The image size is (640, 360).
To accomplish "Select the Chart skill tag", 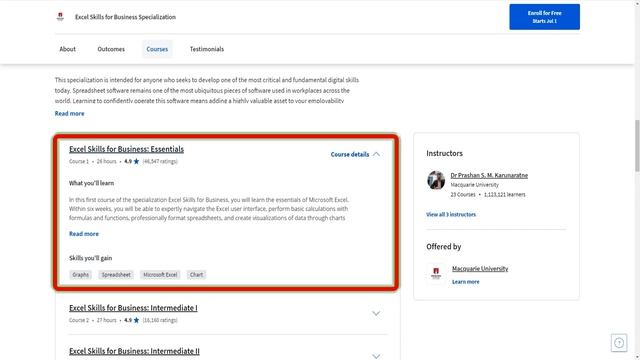I will [x=196, y=275].
